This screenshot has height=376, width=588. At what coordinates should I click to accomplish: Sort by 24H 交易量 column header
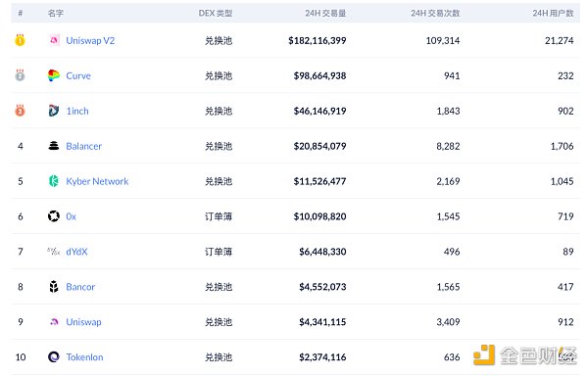pos(325,13)
